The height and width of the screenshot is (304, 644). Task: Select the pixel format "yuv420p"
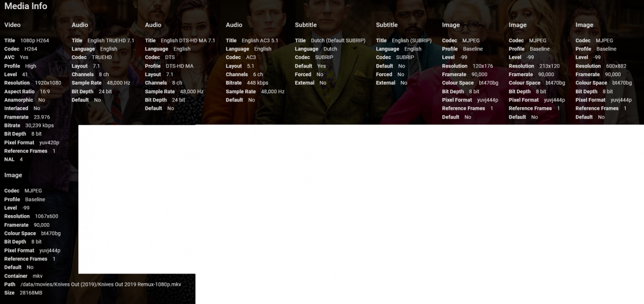pyautogui.click(x=49, y=143)
